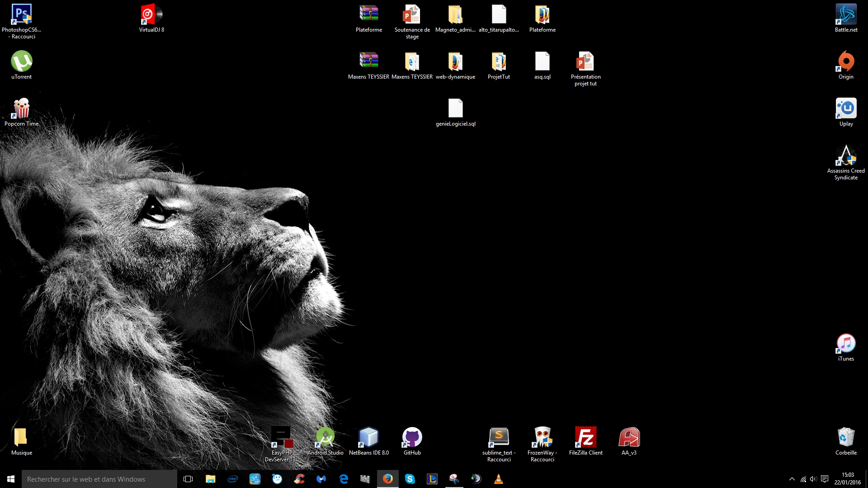Select the Musique folder on the desktop
The height and width of the screenshot is (488, 868).
click(21, 441)
